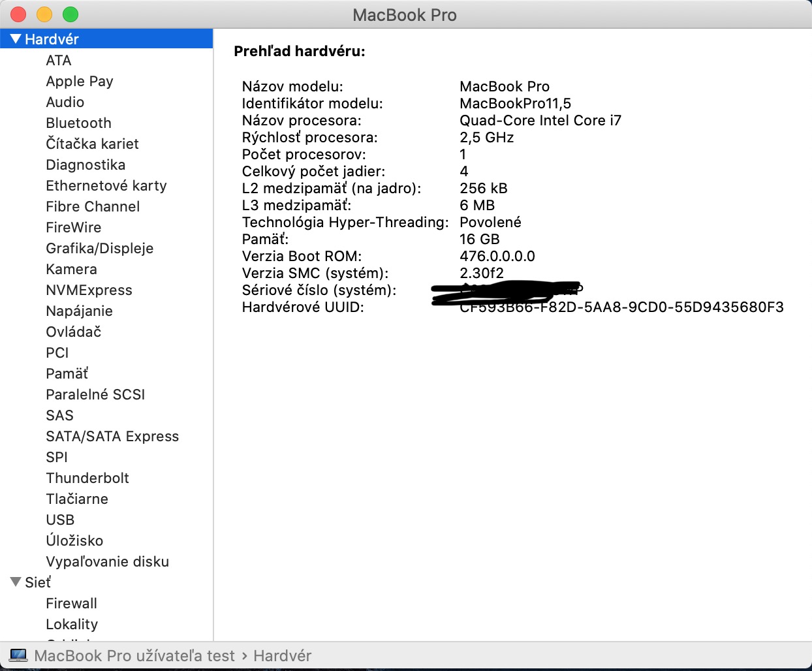
Task: Click the 256 kB L2 cache value
Action: (x=484, y=188)
